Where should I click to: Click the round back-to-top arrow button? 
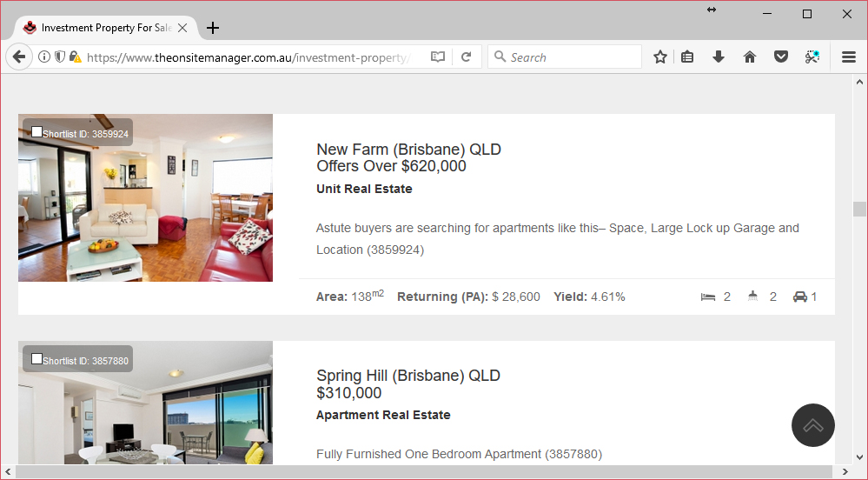pos(813,425)
